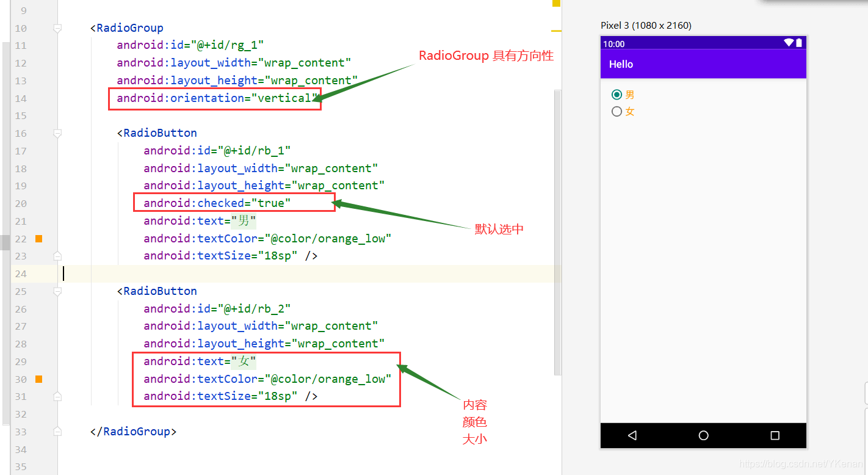Click the Hello title in preview app bar

621,64
